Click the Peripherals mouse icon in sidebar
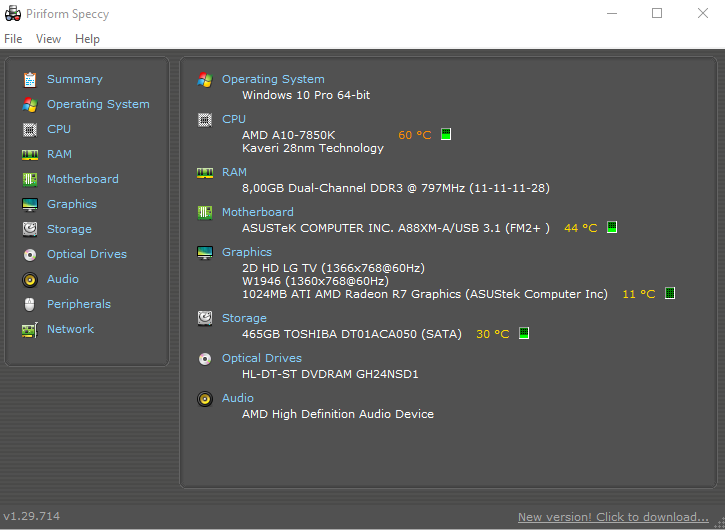 [x=30, y=304]
